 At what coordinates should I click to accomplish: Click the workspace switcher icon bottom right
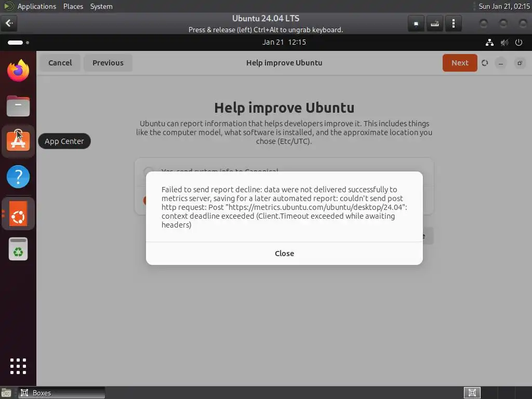(x=472, y=393)
